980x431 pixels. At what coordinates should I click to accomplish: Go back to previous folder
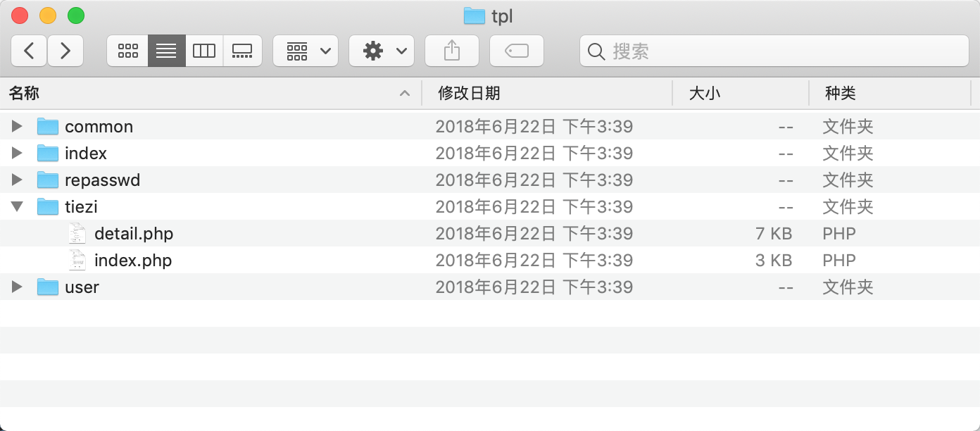(30, 51)
